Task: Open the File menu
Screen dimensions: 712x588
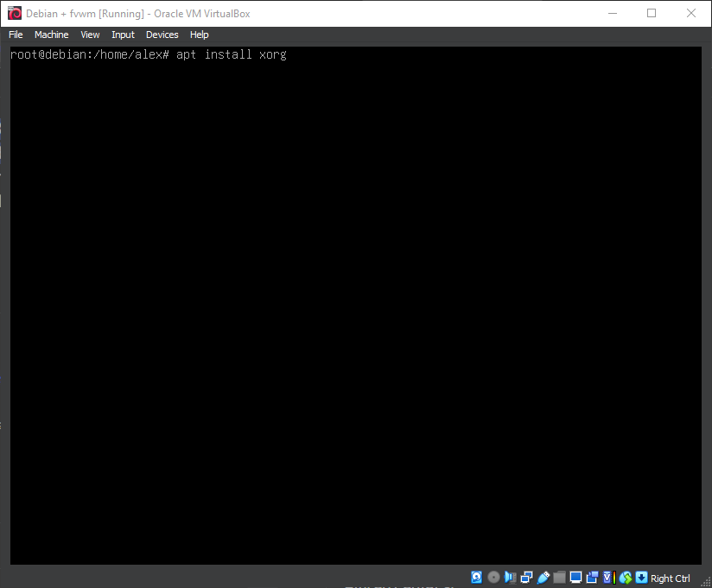Action: 16,35
